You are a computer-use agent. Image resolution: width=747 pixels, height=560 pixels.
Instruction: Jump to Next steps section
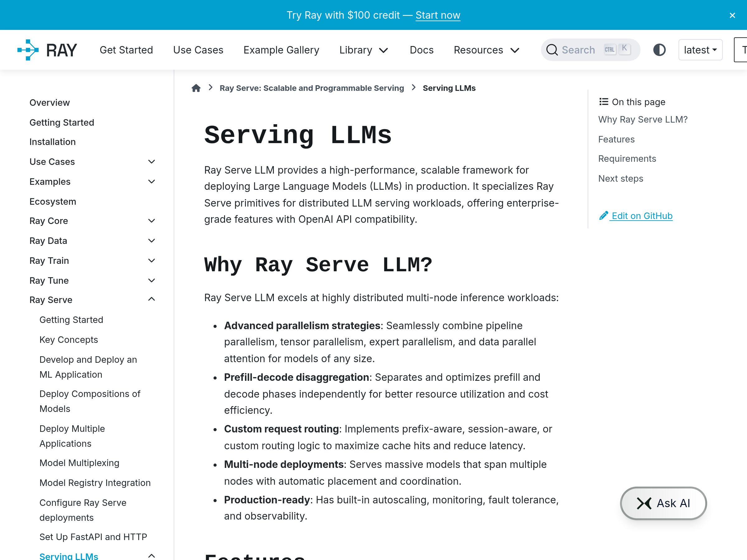[621, 179]
